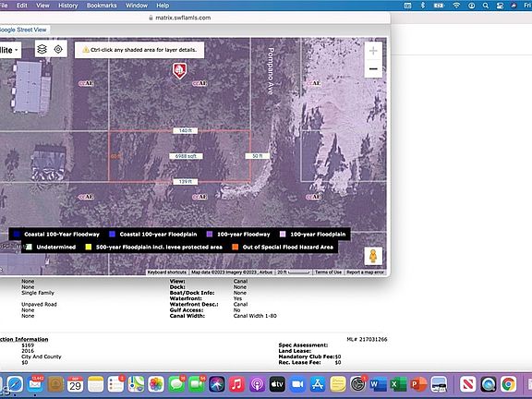Click the Ctrl-click shaded area hint banner

pyautogui.click(x=139, y=50)
